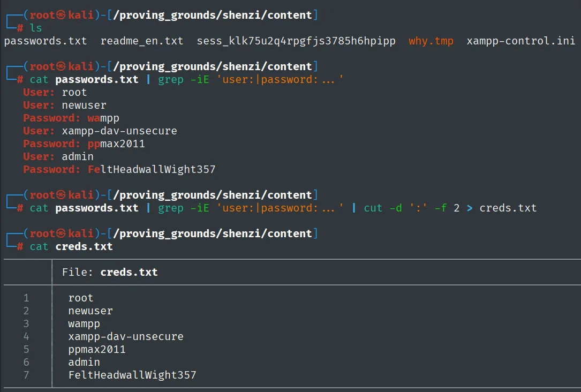This screenshot has width=581, height=392.
Task: Click readme_en.txt in the ls output
Action: 142,41
